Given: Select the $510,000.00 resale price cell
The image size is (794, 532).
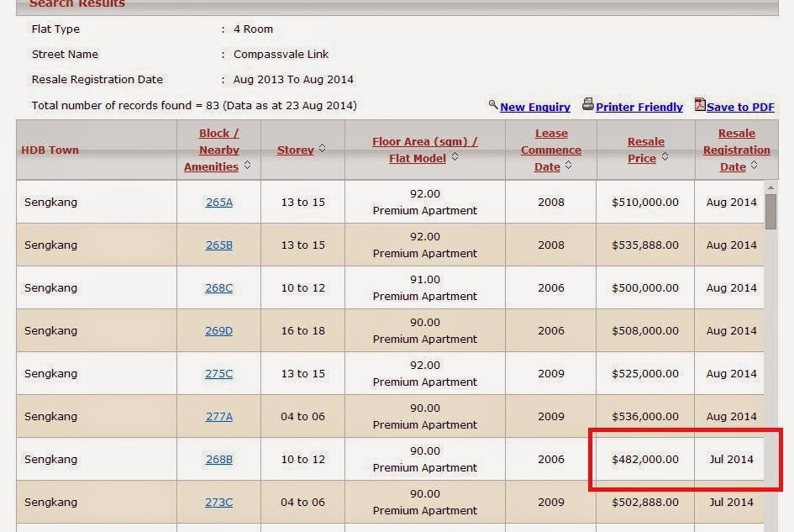Looking at the screenshot, I should [x=645, y=203].
